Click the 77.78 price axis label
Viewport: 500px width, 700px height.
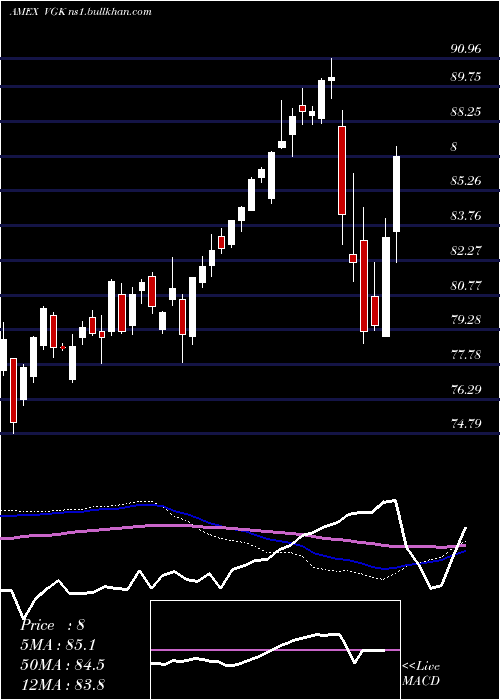pos(466,355)
